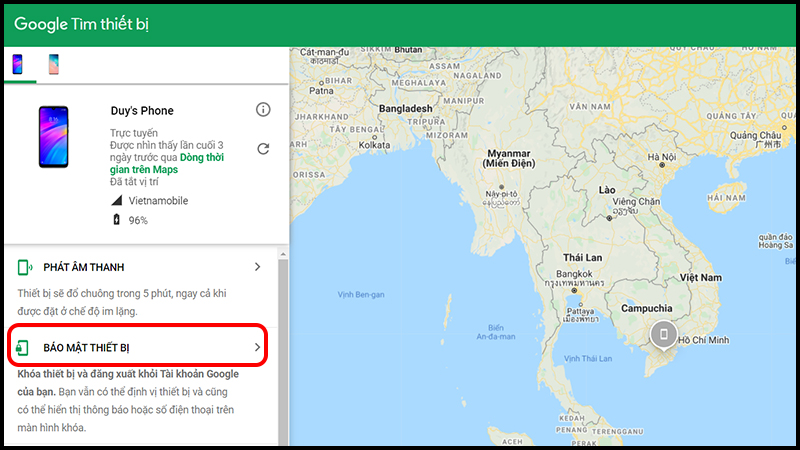Open device info icon for Duy's Phone
This screenshot has height=450, width=800.
[x=263, y=110]
